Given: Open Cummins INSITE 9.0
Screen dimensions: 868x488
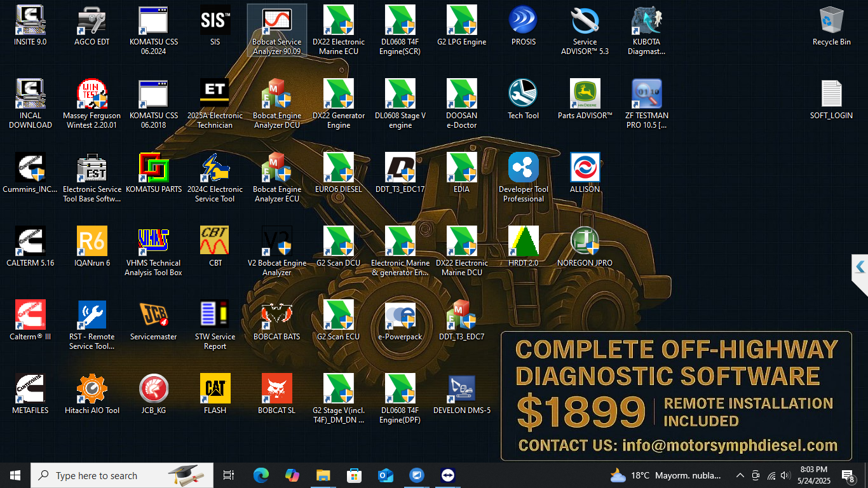Looking at the screenshot, I should (30, 25).
